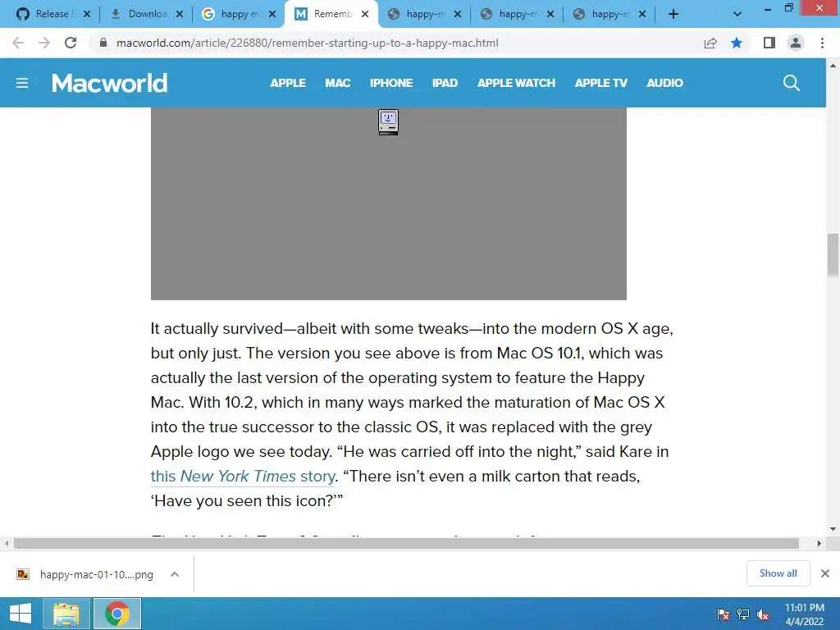Close the Release GitHub tab
The height and width of the screenshot is (630, 840).
click(x=87, y=15)
